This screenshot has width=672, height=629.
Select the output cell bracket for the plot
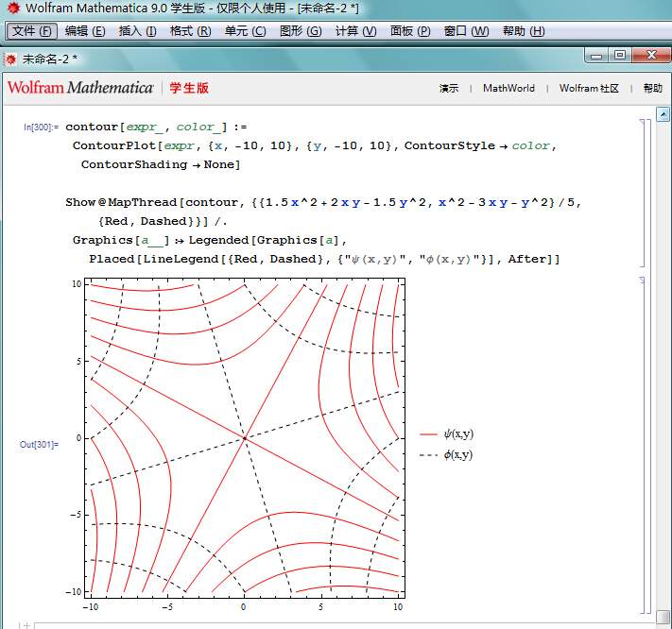[x=643, y=444]
